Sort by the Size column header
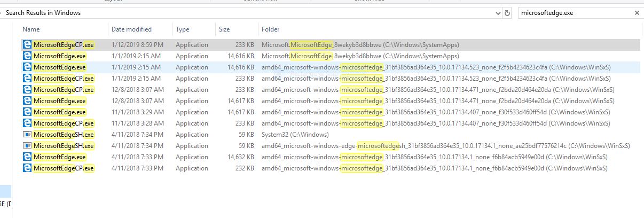 [x=224, y=29]
